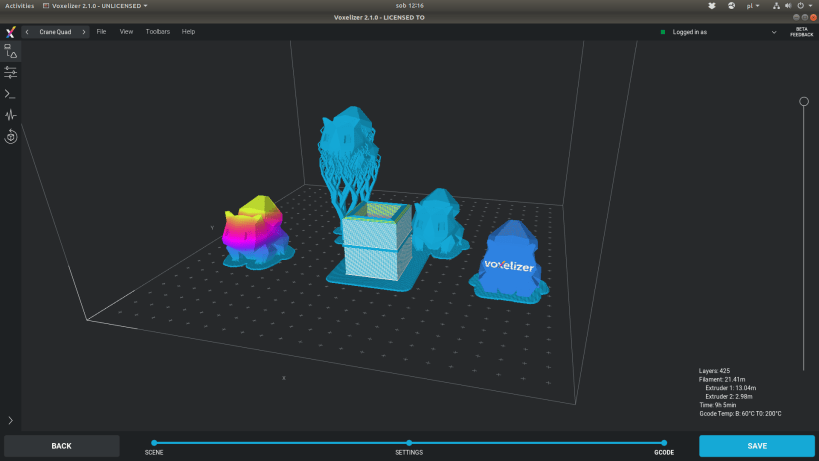Viewport: 819px width, 461px height.
Task: Click the BACK button
Action: [62, 446]
